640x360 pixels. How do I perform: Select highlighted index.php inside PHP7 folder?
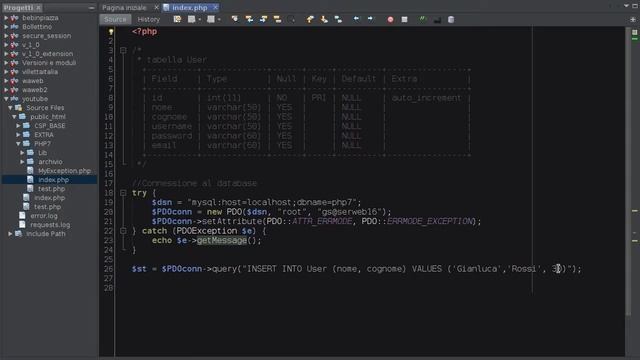tap(53, 180)
